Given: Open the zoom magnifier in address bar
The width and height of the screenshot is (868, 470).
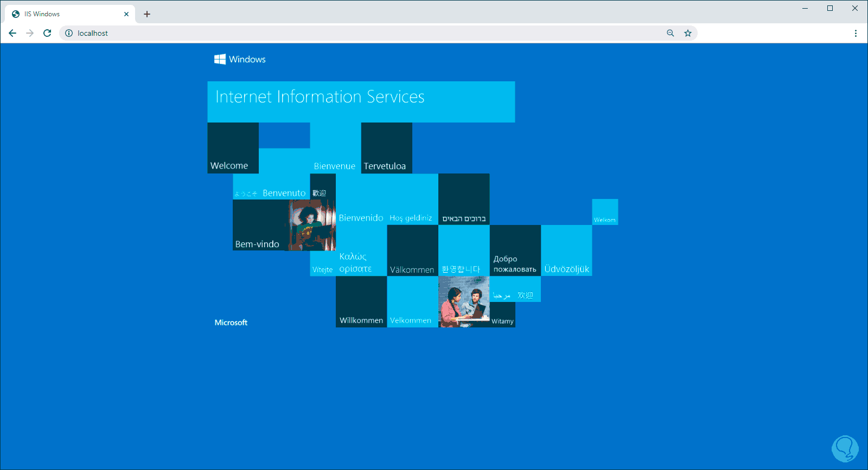Looking at the screenshot, I should coord(671,33).
